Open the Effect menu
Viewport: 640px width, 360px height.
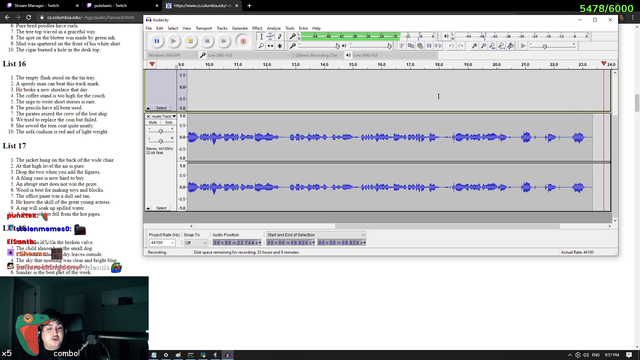click(x=257, y=28)
